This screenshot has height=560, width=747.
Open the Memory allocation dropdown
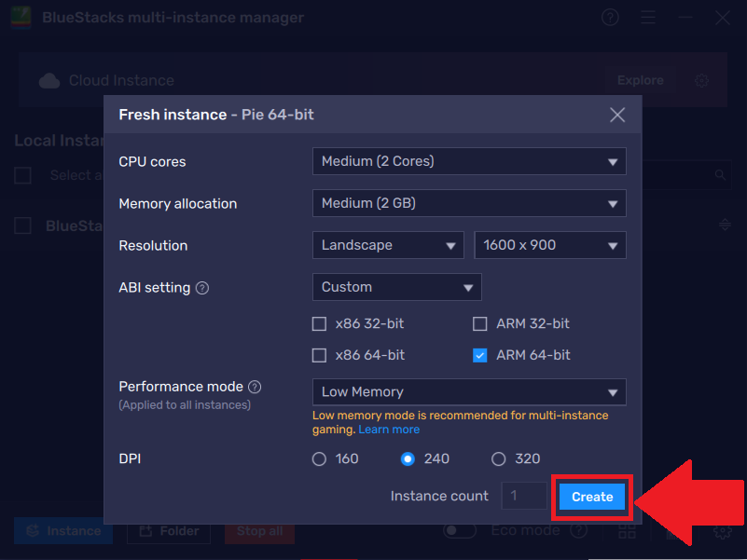[468, 203]
